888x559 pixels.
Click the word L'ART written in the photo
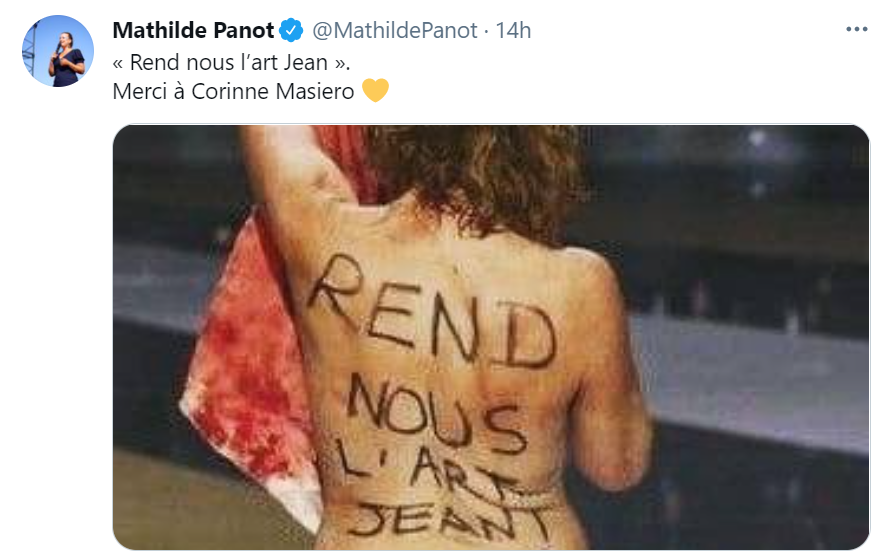(x=425, y=467)
